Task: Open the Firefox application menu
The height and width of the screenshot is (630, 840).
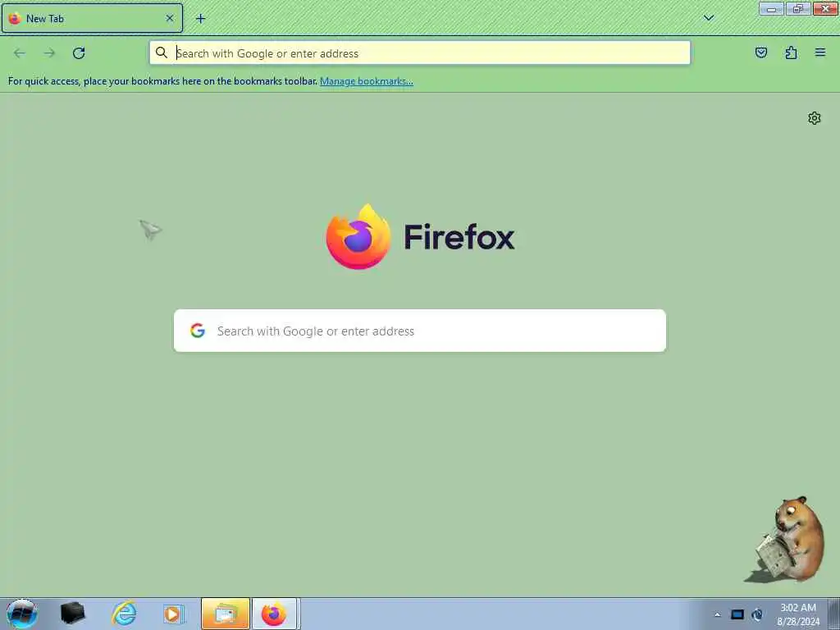Action: (x=820, y=52)
